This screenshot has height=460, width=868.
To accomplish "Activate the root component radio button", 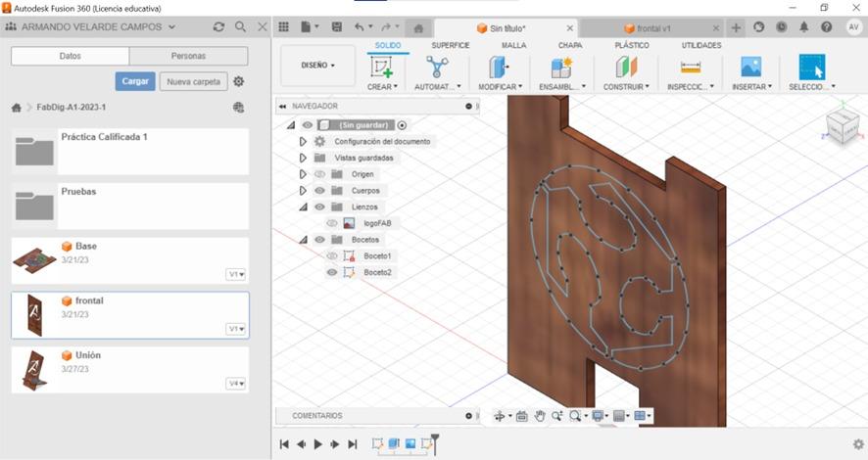I will (402, 125).
